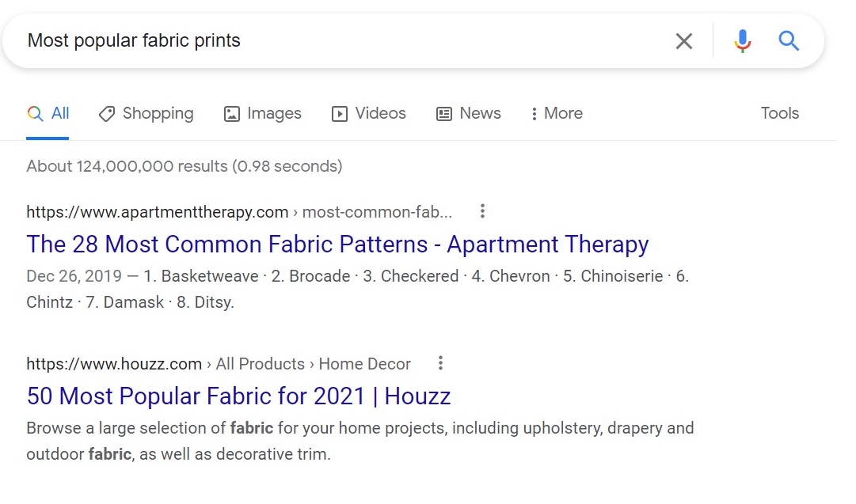856x504 pixels.
Task: Open the three-dot menu beside the apartmenttherapy.com result
Action: [x=482, y=211]
